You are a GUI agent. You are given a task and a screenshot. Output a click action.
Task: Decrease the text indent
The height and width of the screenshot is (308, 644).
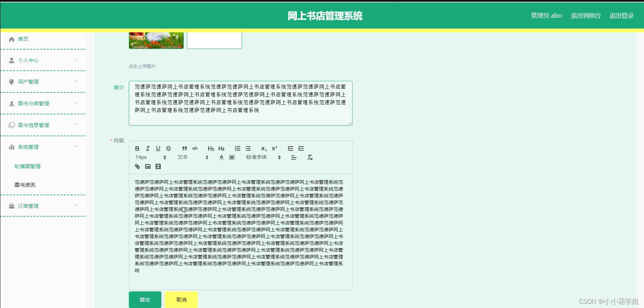290,149
